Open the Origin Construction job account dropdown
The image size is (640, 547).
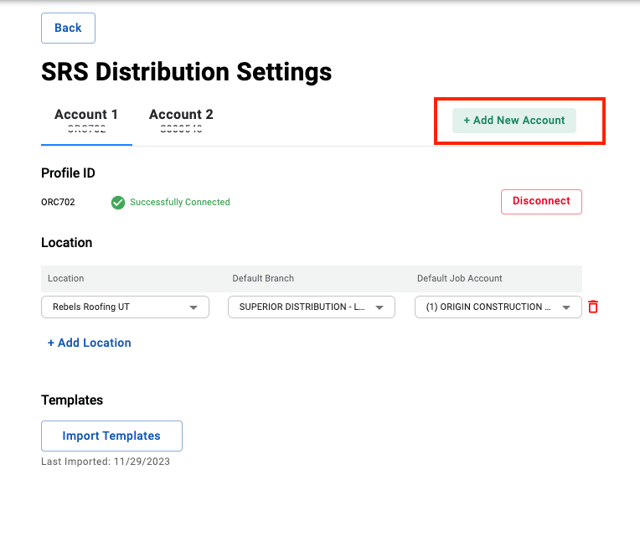click(x=498, y=307)
